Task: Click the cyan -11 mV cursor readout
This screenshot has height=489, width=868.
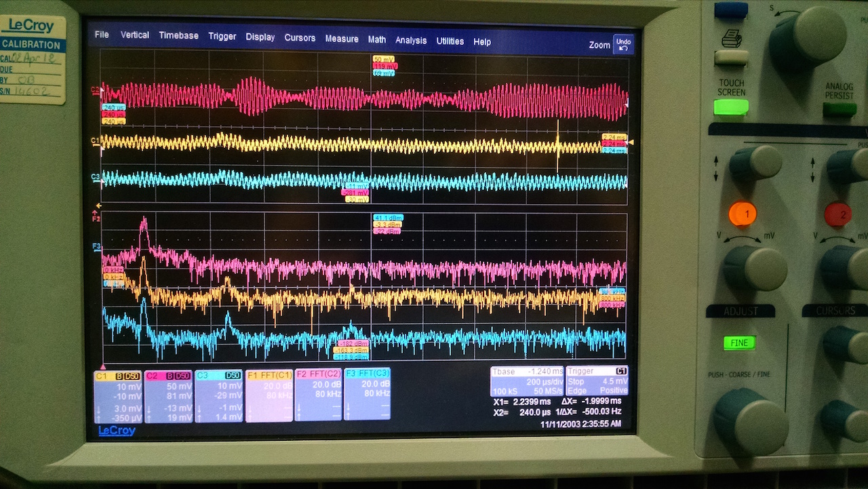Action: (357, 185)
